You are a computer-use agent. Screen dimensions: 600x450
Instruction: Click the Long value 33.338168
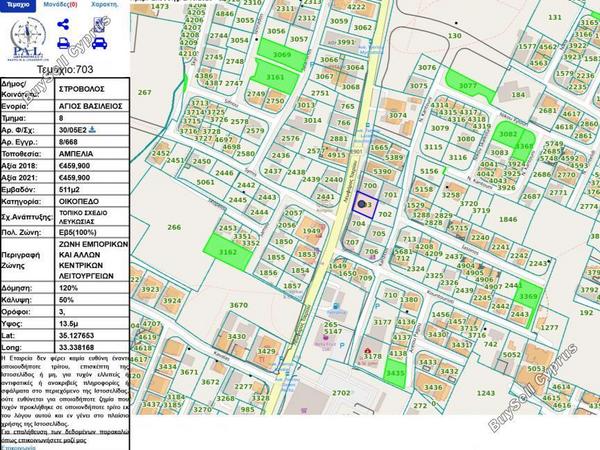tap(76, 347)
